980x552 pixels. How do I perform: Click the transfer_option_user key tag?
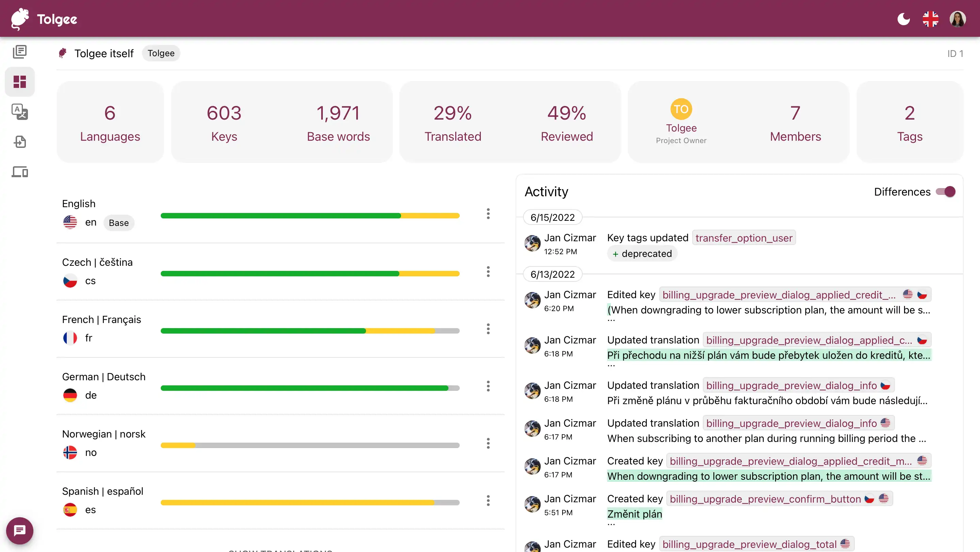point(744,237)
